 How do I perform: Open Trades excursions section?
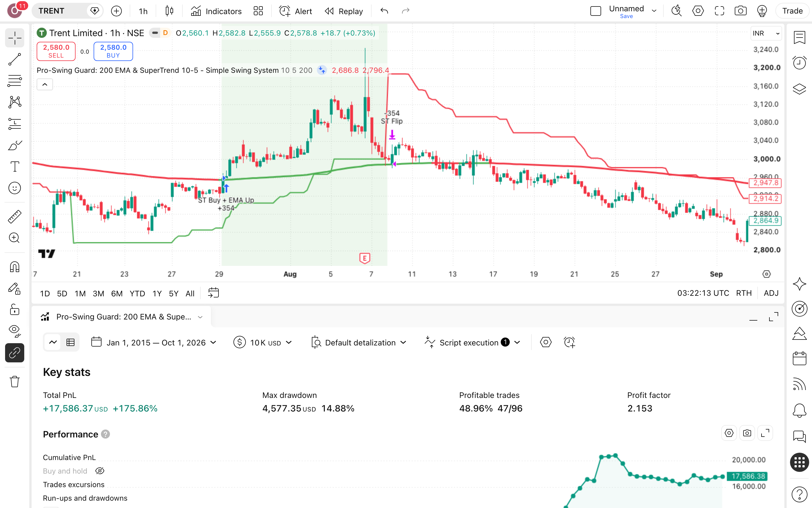[x=74, y=485]
